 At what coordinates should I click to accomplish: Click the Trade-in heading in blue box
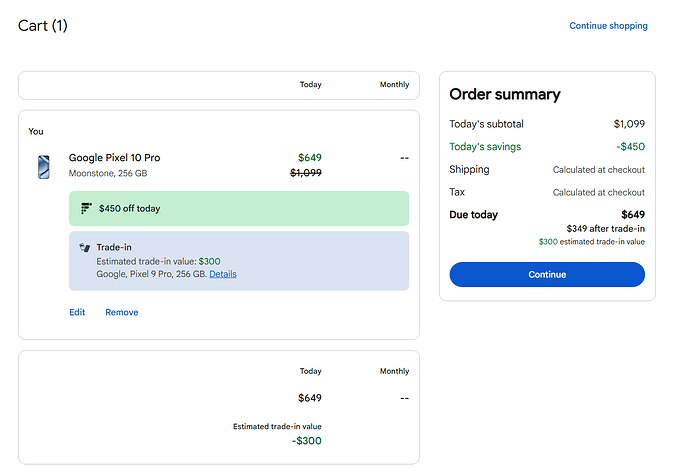(114, 247)
